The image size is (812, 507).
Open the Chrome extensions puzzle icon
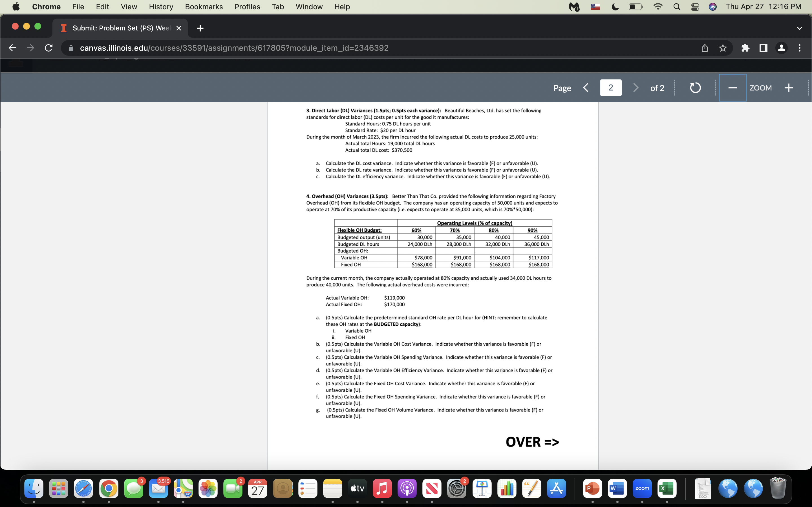pos(745,48)
